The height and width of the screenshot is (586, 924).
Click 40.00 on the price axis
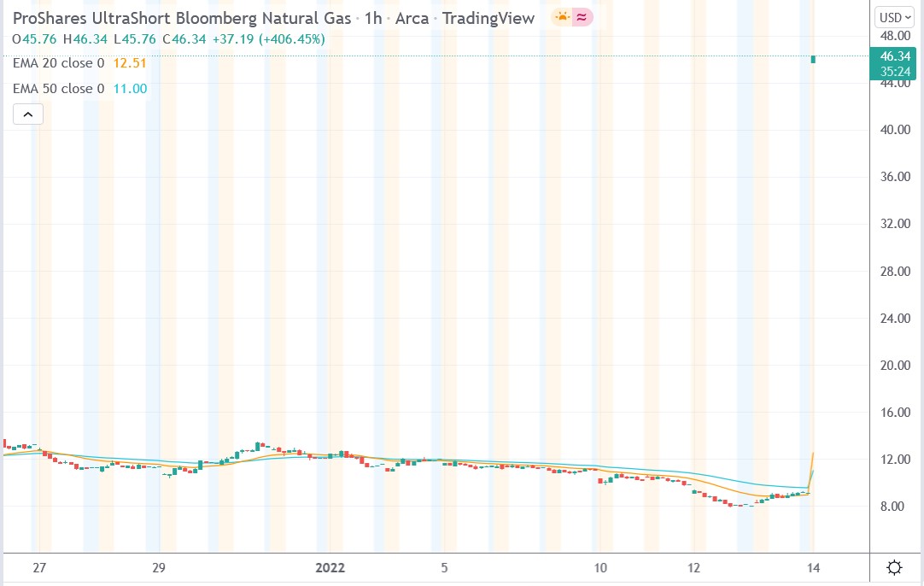tap(895, 130)
